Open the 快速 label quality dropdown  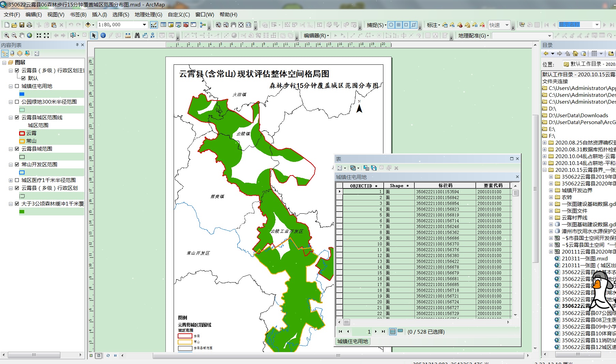pyautogui.click(x=507, y=25)
